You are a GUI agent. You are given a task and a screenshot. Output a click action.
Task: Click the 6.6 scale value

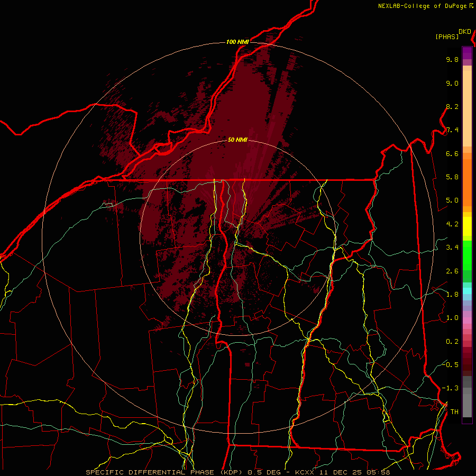click(x=452, y=153)
